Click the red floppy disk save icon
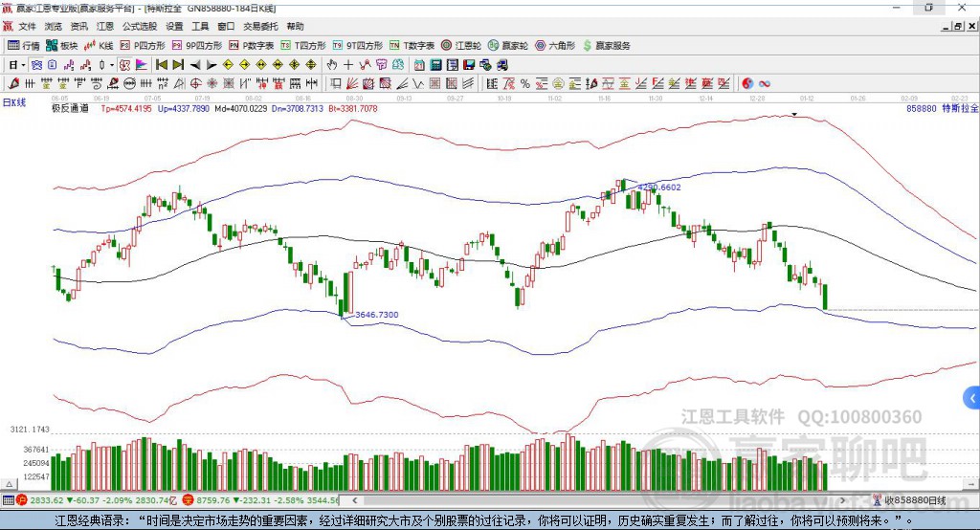The width and height of the screenshot is (980, 530). [x=469, y=64]
